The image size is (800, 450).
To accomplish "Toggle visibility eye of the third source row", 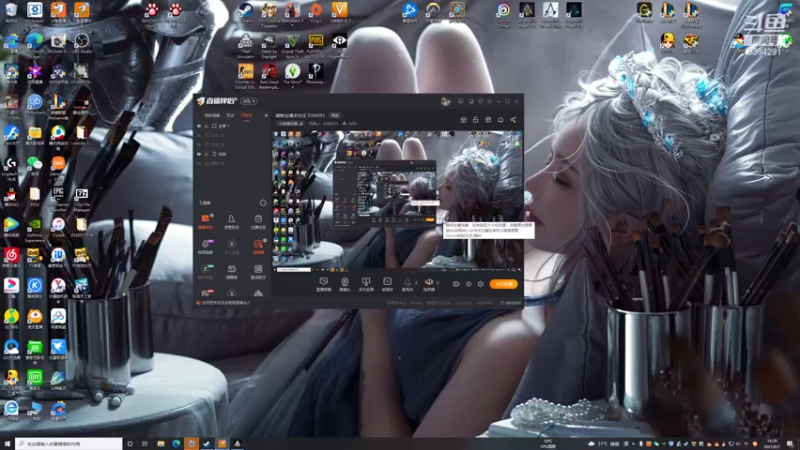I will click(199, 144).
